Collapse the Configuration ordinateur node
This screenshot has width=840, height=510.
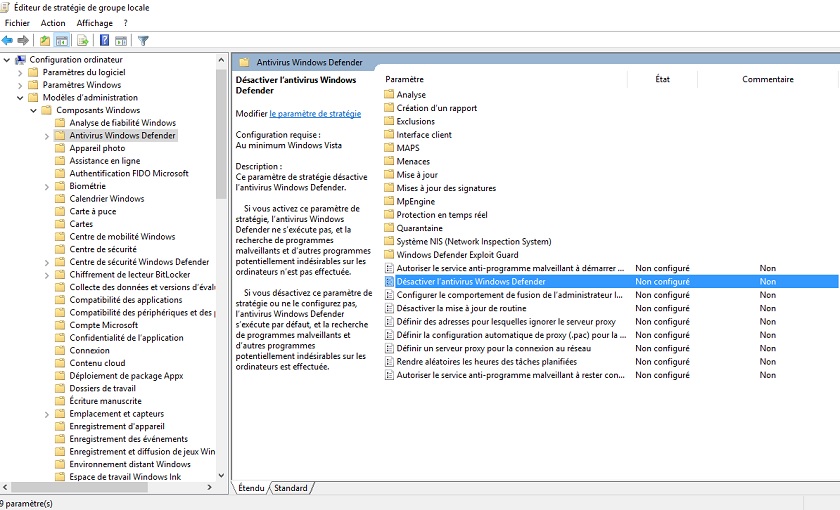tap(6, 60)
